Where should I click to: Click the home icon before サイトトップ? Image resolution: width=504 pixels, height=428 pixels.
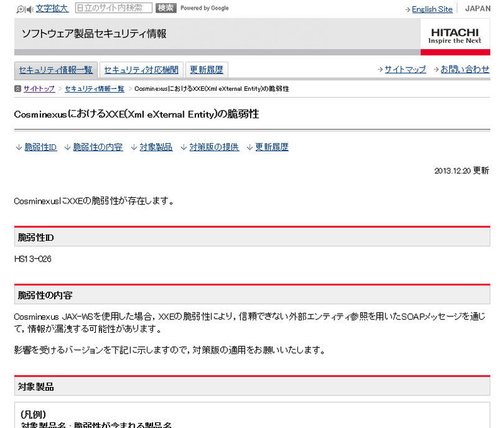click(18, 89)
